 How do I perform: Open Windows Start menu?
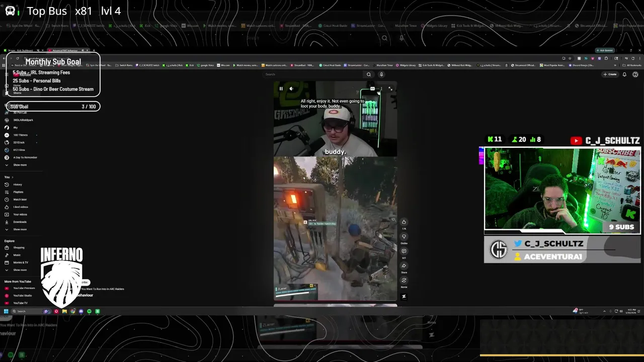[6, 311]
